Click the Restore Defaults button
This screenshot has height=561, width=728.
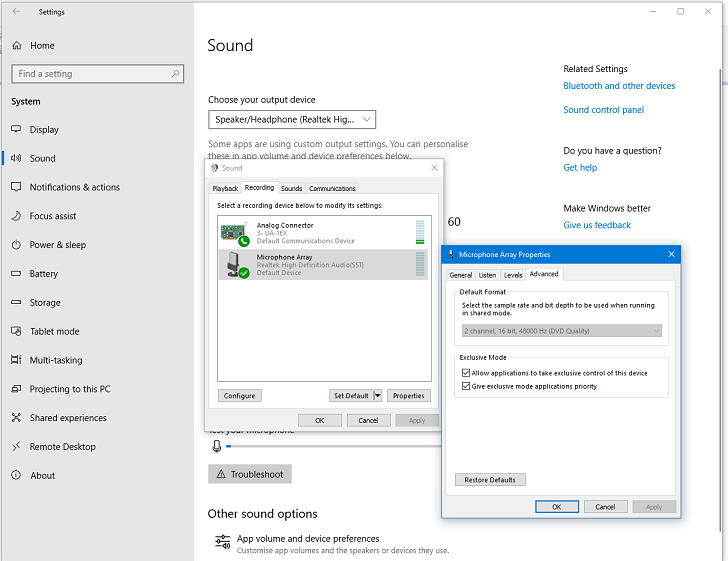coord(490,480)
